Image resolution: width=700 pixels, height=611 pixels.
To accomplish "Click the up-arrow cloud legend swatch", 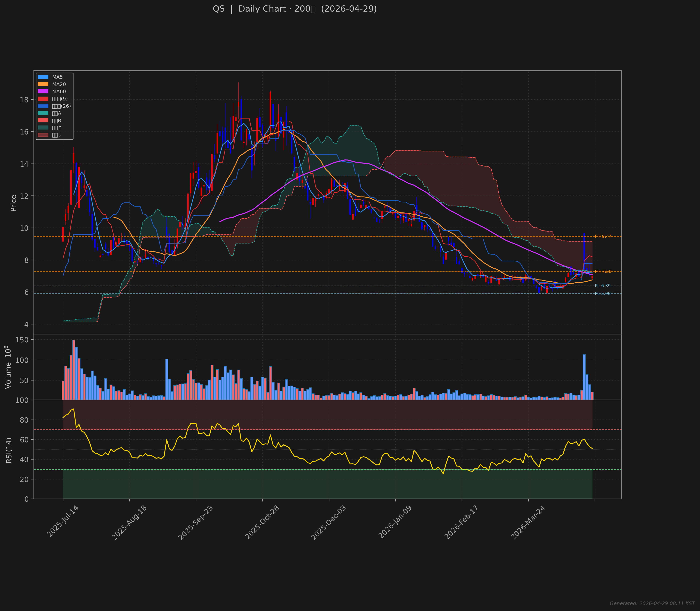I will [x=43, y=128].
